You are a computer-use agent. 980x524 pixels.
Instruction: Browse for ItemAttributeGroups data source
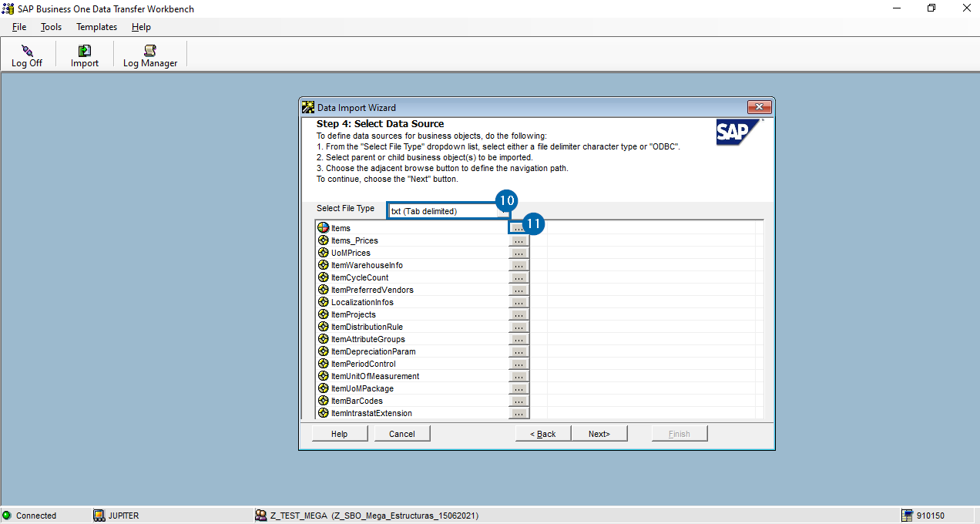519,339
